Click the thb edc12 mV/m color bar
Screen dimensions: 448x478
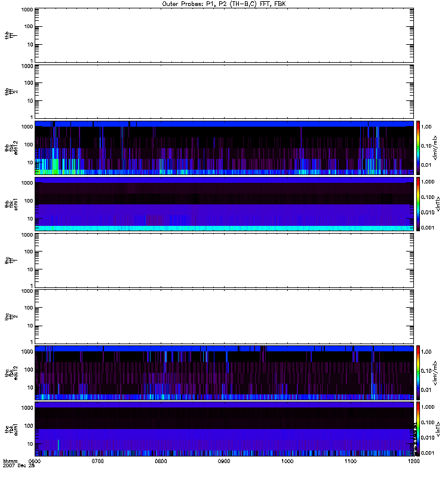click(419, 147)
